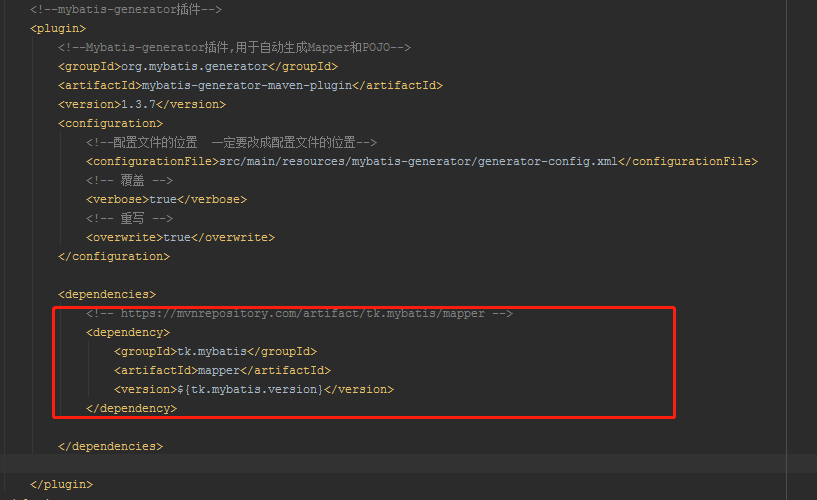Image resolution: width=817 pixels, height=500 pixels.
Task: Click the closing dependency tag
Action: (132, 408)
